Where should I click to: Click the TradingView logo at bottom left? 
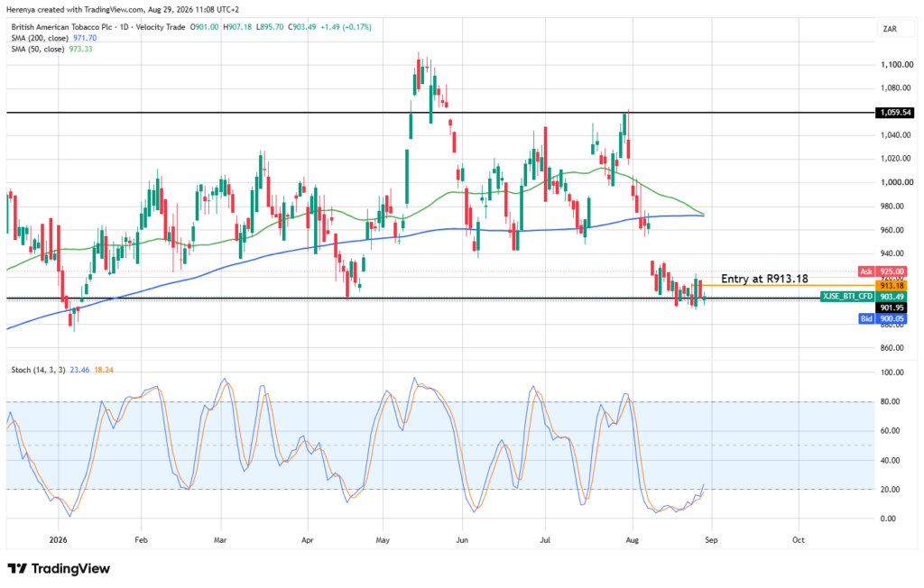[x=59, y=568]
